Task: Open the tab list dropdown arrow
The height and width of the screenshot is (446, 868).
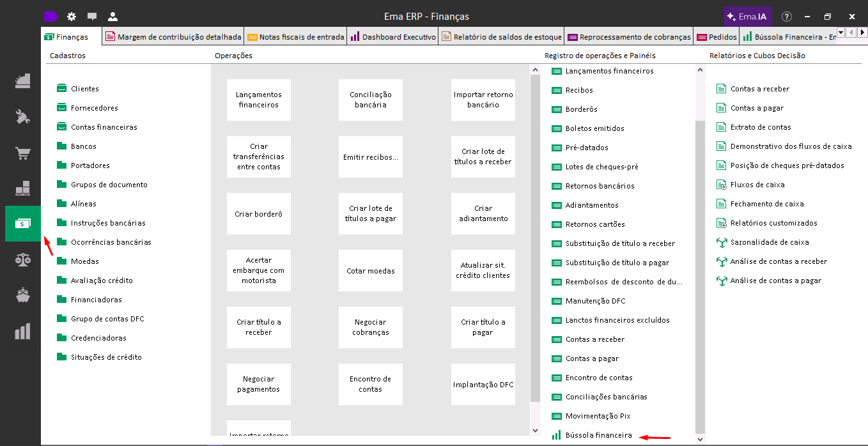Action: click(x=841, y=32)
